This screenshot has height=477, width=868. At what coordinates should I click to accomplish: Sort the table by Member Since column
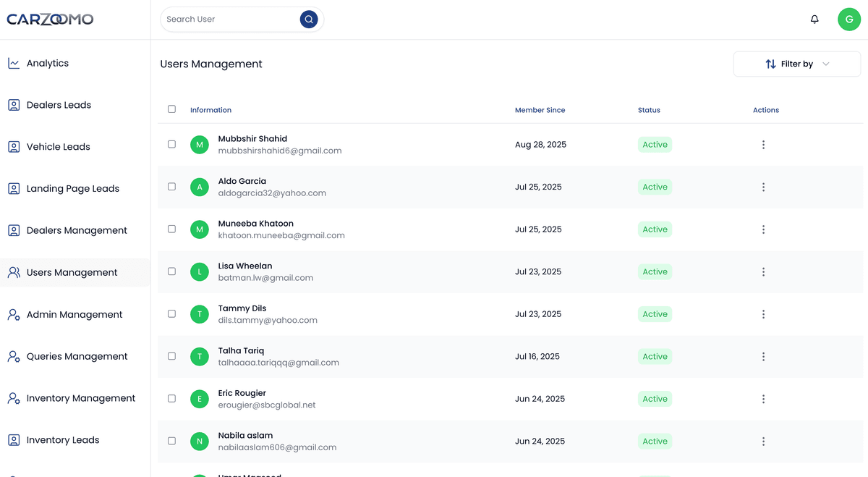click(x=540, y=110)
